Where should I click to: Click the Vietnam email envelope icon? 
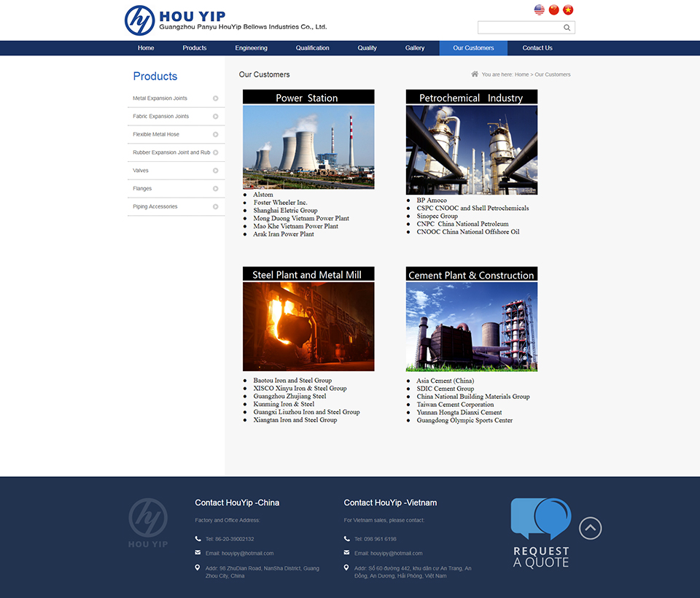pyautogui.click(x=346, y=553)
